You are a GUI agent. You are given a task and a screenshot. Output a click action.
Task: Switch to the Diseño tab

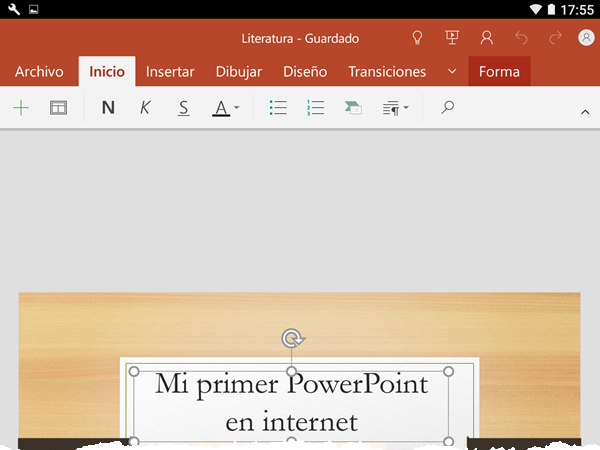pyautogui.click(x=305, y=72)
